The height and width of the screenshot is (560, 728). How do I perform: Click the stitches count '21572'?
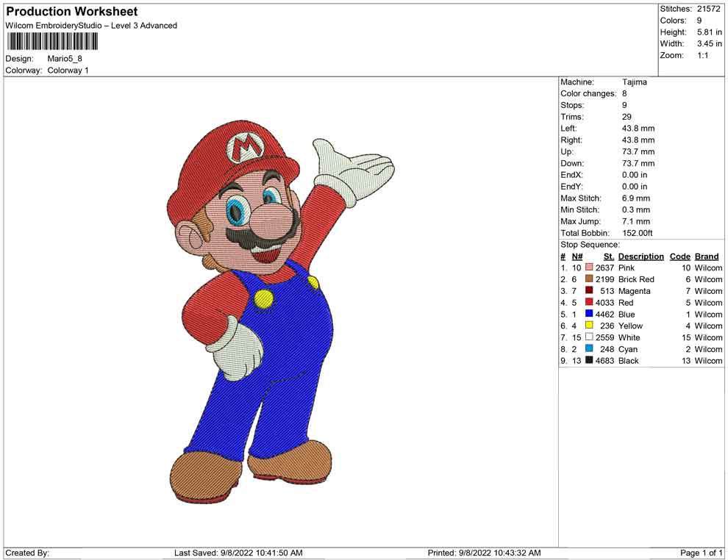[708, 9]
